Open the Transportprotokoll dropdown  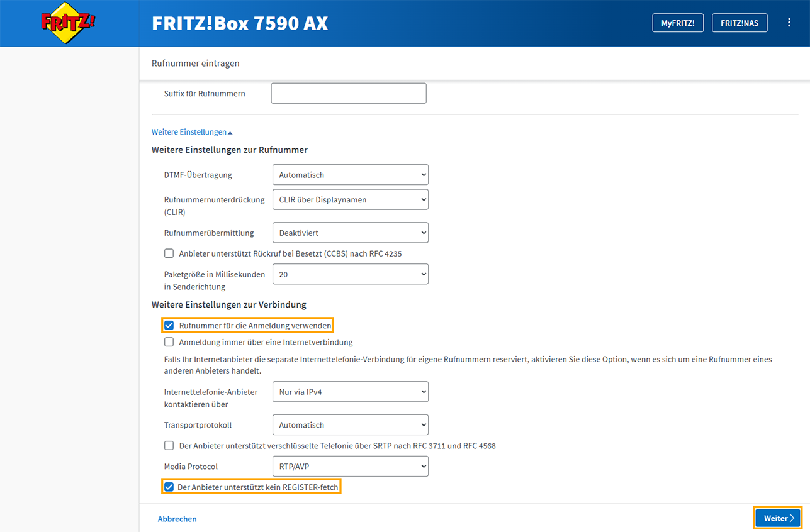351,425
